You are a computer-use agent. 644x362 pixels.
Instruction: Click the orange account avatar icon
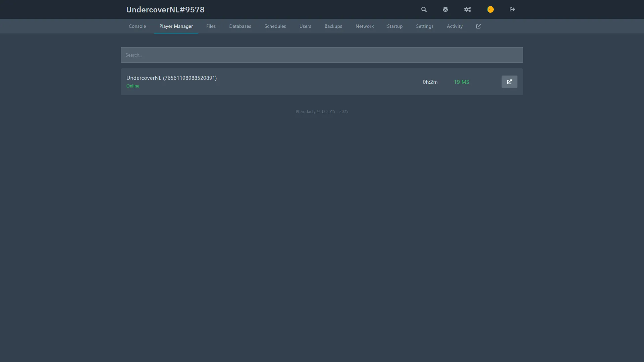pyautogui.click(x=490, y=9)
